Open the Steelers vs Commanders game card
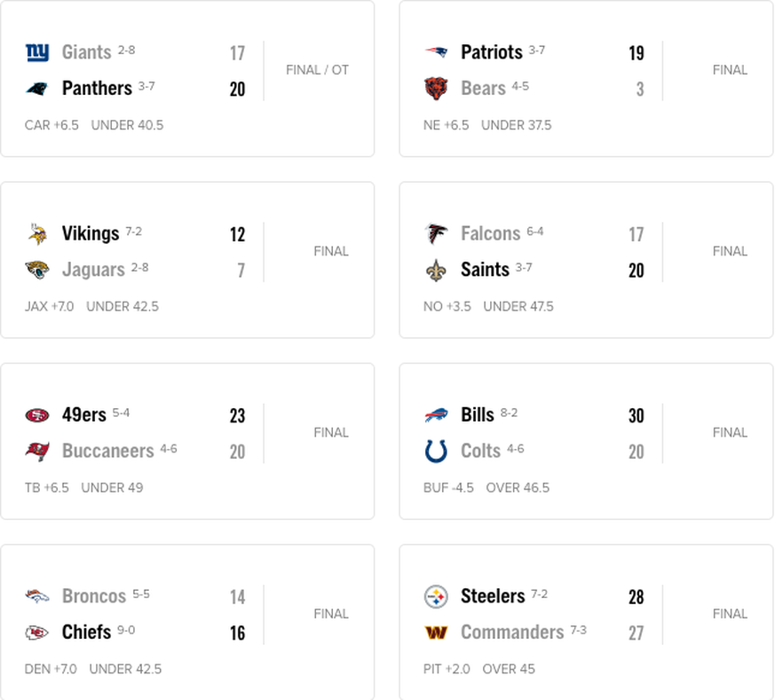Image resolution: width=775 pixels, height=700 pixels. 586,621
